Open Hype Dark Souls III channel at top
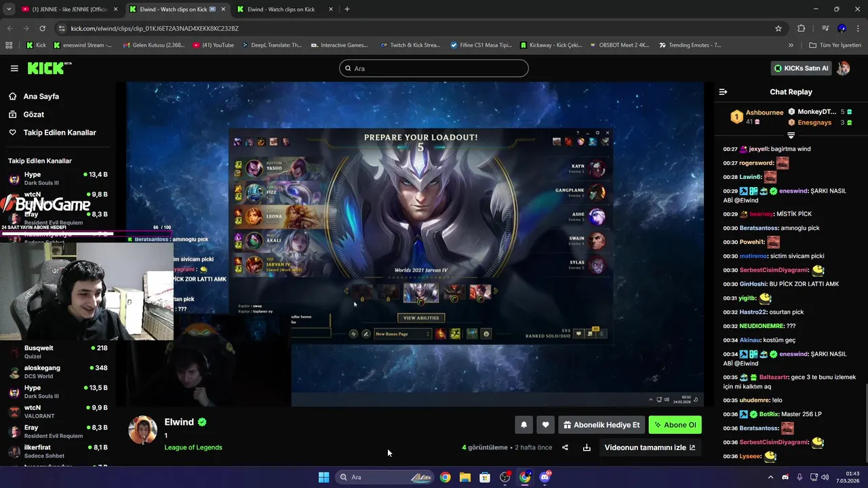 pyautogui.click(x=58, y=178)
